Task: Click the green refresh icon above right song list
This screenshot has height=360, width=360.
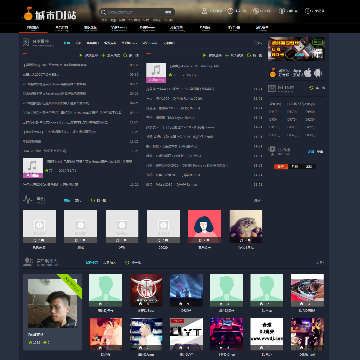Action: click(x=249, y=55)
